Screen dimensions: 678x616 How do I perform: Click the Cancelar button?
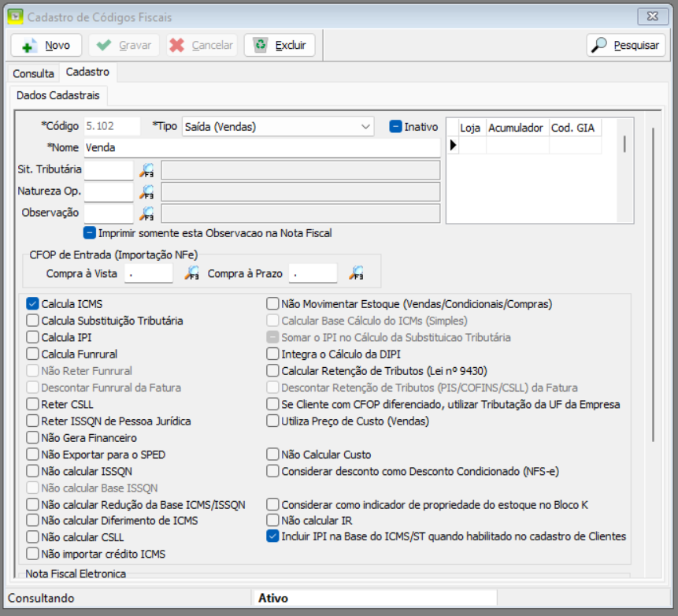point(202,45)
